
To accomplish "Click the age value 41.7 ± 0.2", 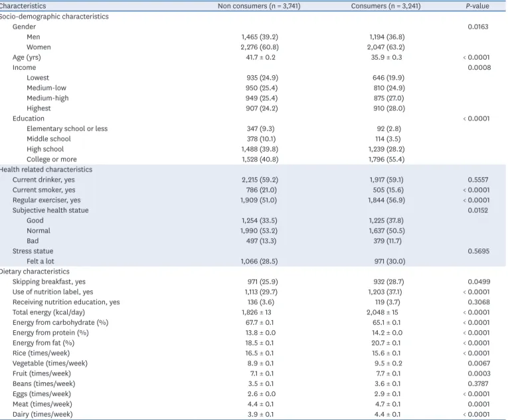I will pyautogui.click(x=260, y=57).
